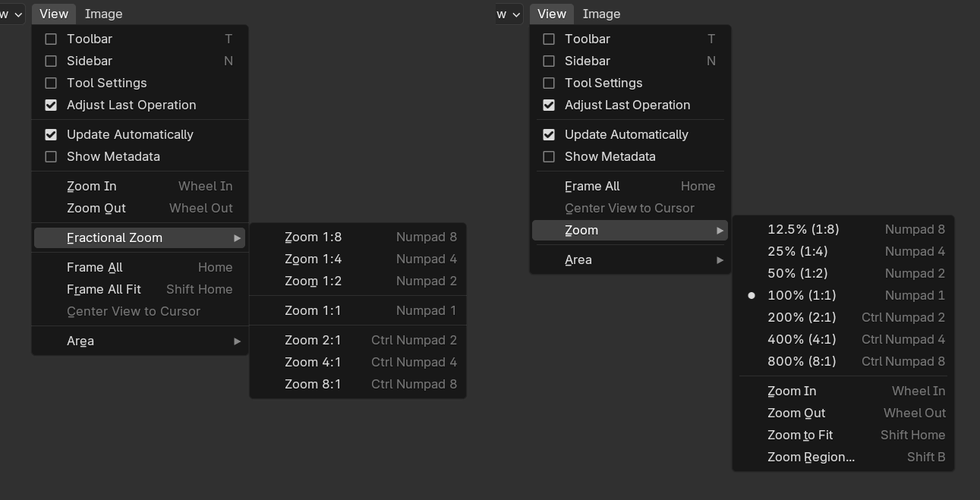This screenshot has height=500, width=980.
Task: Expand the Fractional Zoom submenu
Action: coord(140,237)
